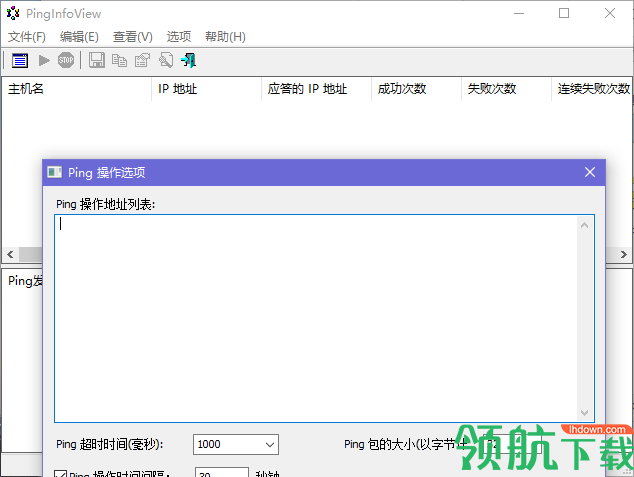Click the save floppy disk icon
The width and height of the screenshot is (634, 477).
tap(97, 61)
